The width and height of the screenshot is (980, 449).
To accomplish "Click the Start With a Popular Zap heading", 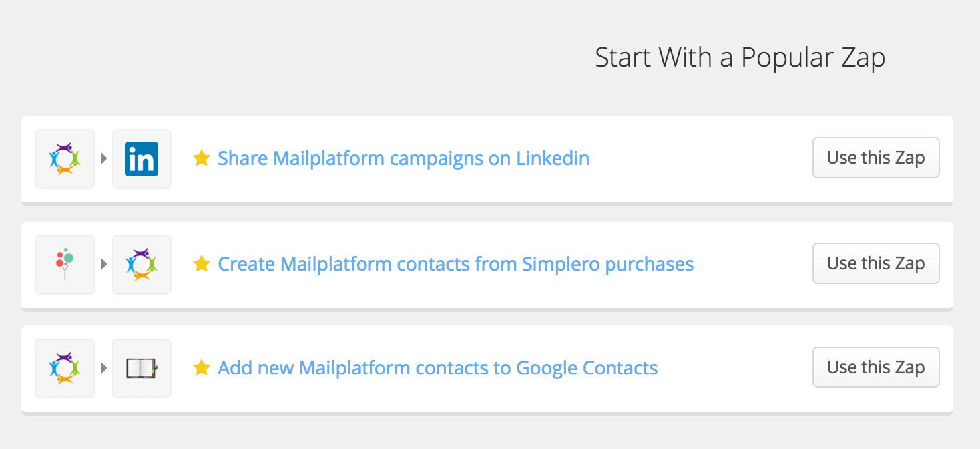I will point(740,58).
